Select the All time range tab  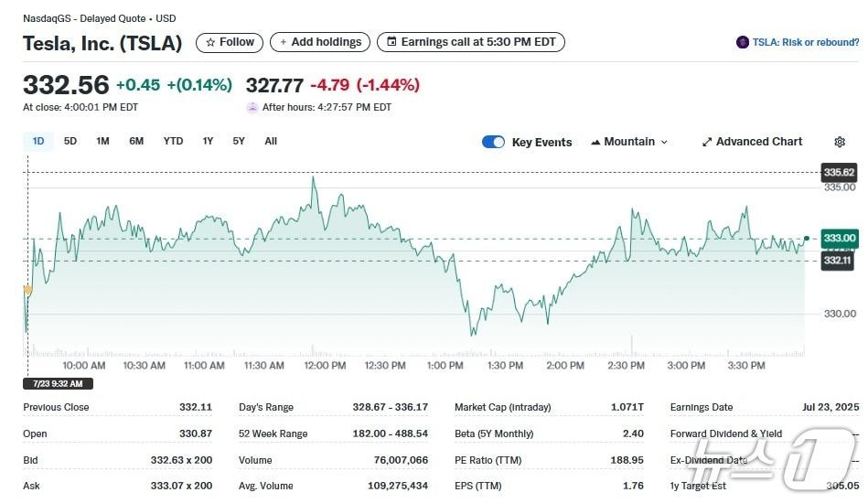coord(271,141)
